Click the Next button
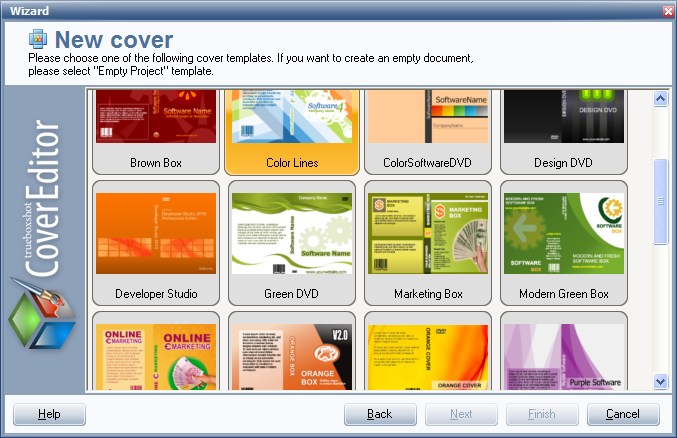The height and width of the screenshot is (438, 677). click(461, 414)
